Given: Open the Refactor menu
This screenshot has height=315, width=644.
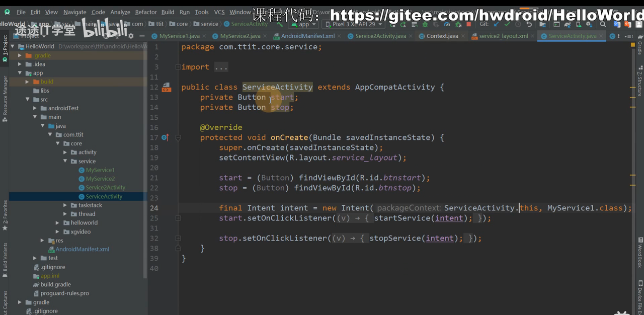Looking at the screenshot, I should point(146,12).
